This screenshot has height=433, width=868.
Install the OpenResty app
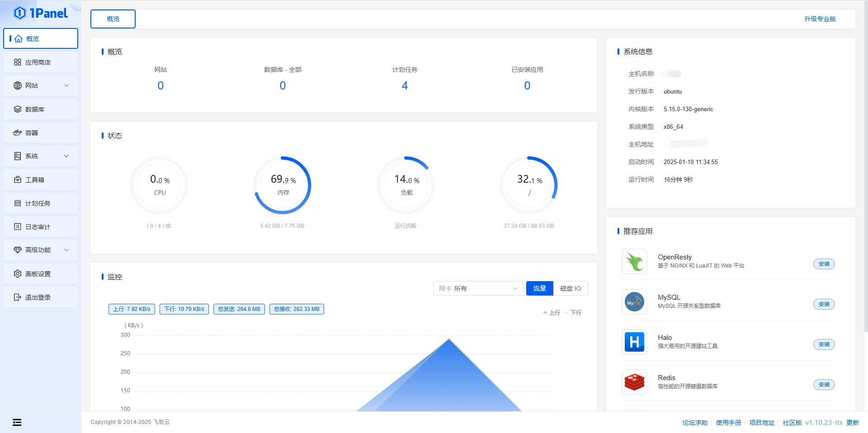(824, 264)
